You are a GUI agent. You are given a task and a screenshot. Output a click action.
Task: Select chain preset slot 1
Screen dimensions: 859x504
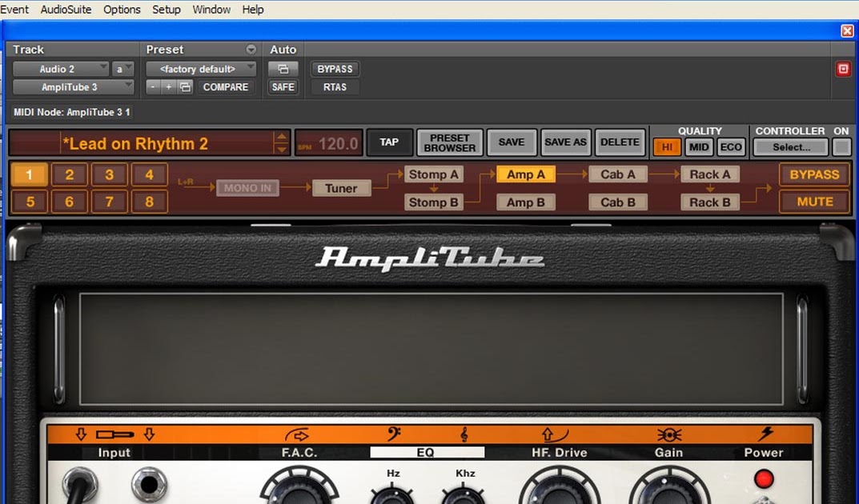(29, 175)
